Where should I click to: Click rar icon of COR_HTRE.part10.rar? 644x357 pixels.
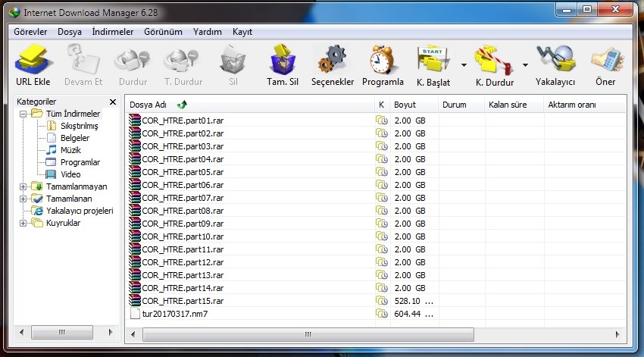click(x=135, y=236)
